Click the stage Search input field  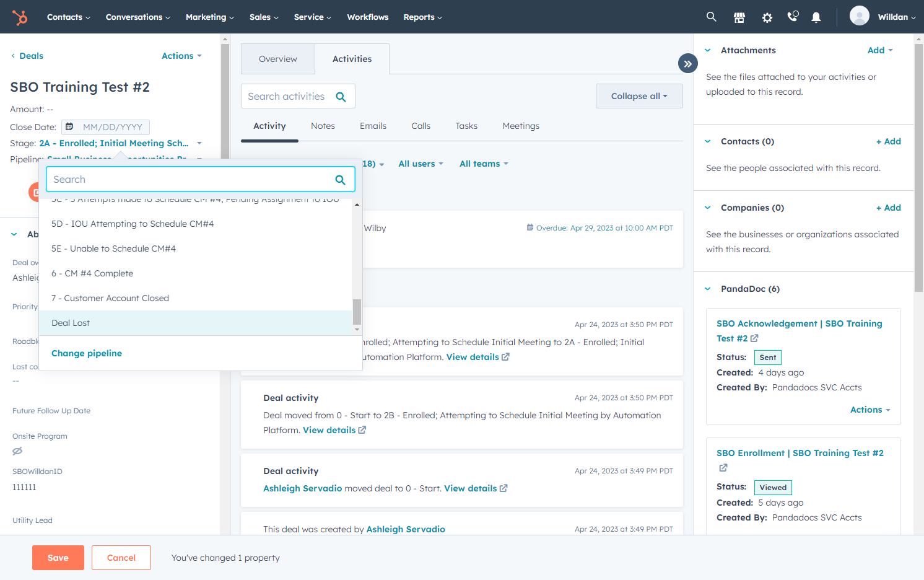pos(201,180)
